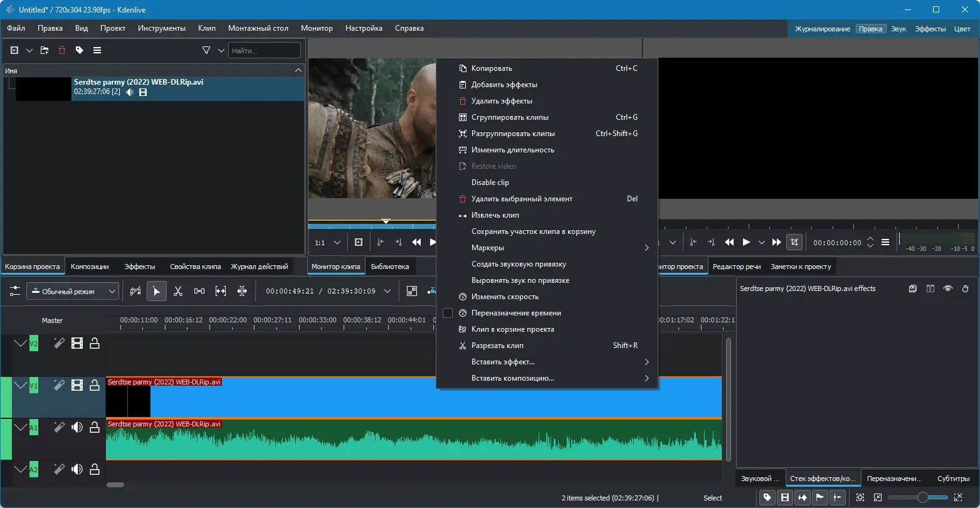Toggle effect stack eye visibility icon
The width and height of the screenshot is (980, 508).
point(947,288)
